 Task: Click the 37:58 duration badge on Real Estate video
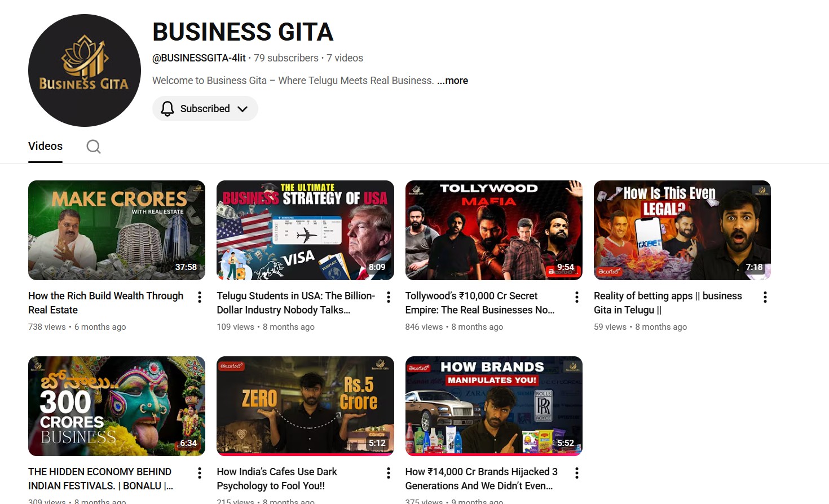point(186,267)
